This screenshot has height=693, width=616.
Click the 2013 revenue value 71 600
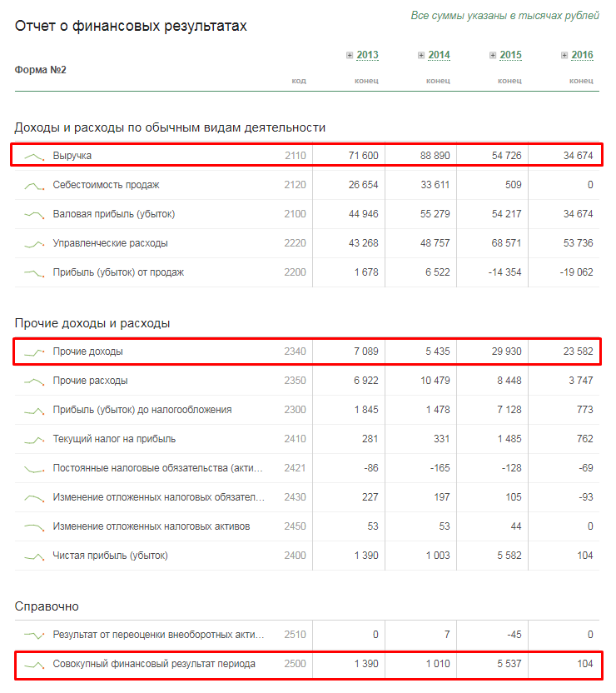click(364, 156)
